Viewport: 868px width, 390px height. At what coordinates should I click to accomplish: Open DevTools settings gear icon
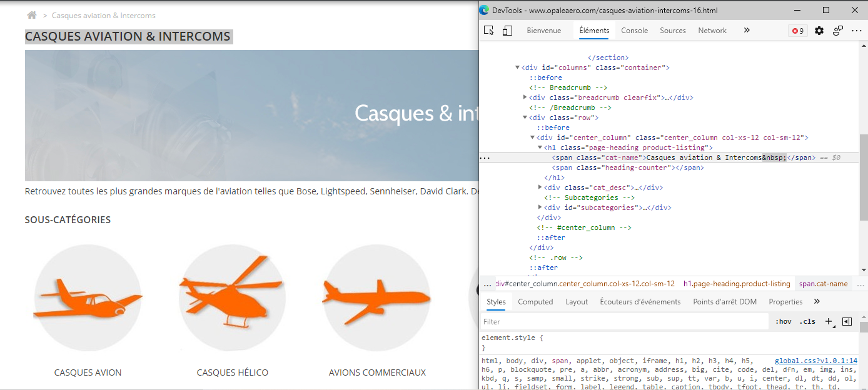pos(819,31)
